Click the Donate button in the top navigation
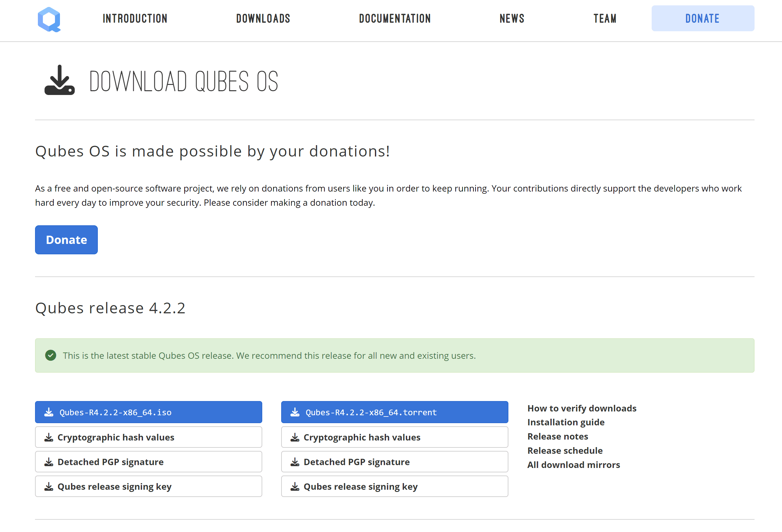 pyautogui.click(x=702, y=19)
